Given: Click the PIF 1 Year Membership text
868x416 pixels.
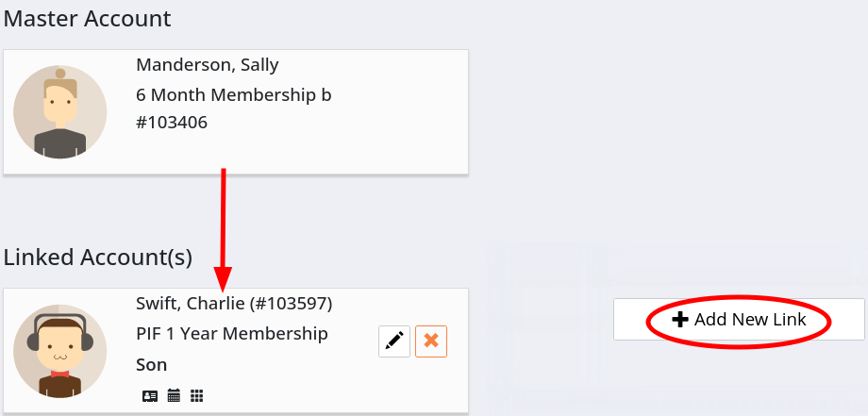Looking at the screenshot, I should [232, 334].
